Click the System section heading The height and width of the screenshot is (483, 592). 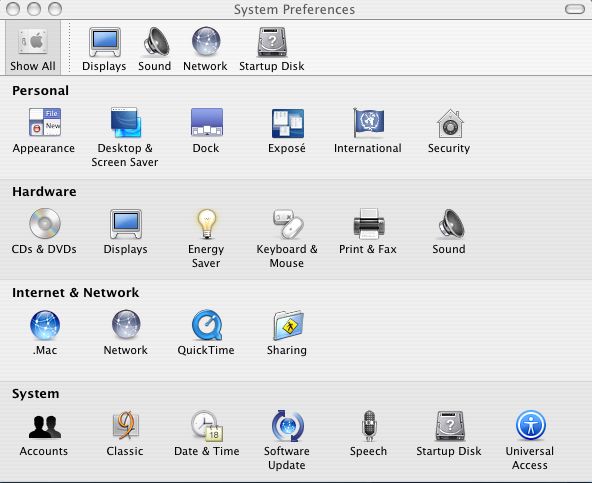click(35, 393)
